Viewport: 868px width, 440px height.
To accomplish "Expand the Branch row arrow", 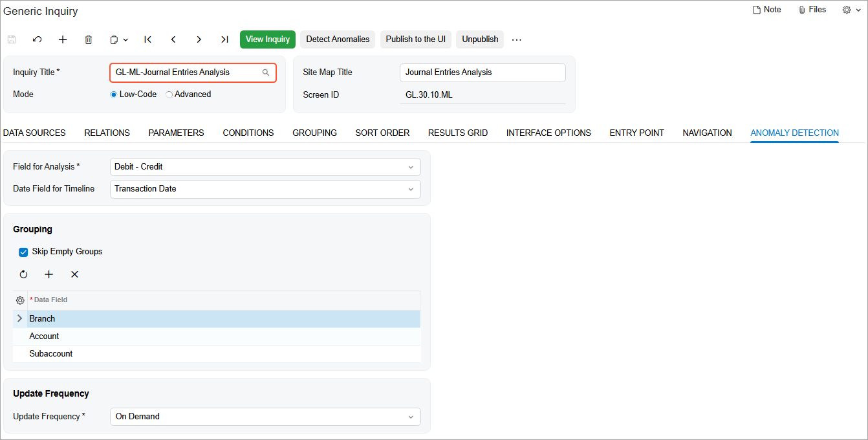I will click(19, 318).
